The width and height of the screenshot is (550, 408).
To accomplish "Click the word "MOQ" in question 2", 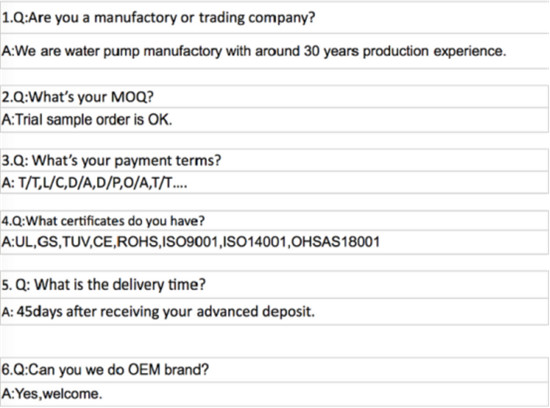I will point(132,97).
